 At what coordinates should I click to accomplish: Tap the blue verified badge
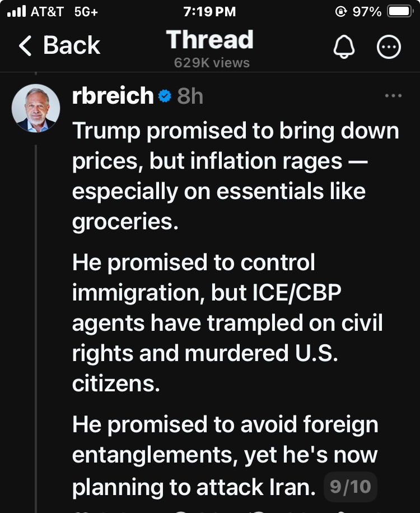click(165, 97)
